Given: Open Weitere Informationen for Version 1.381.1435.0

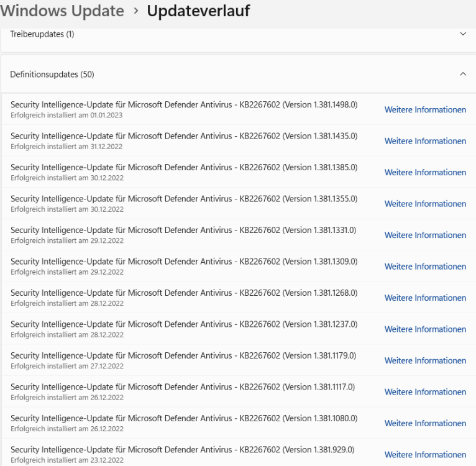Looking at the screenshot, I should pos(425,141).
